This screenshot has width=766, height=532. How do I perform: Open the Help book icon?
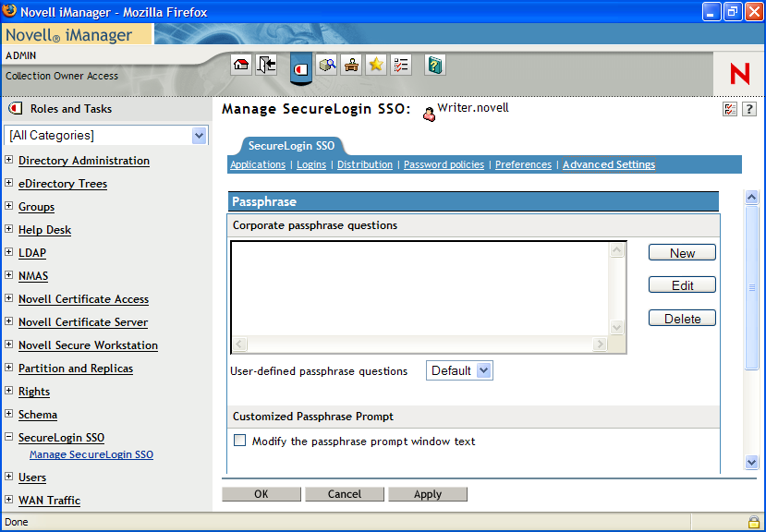(435, 65)
